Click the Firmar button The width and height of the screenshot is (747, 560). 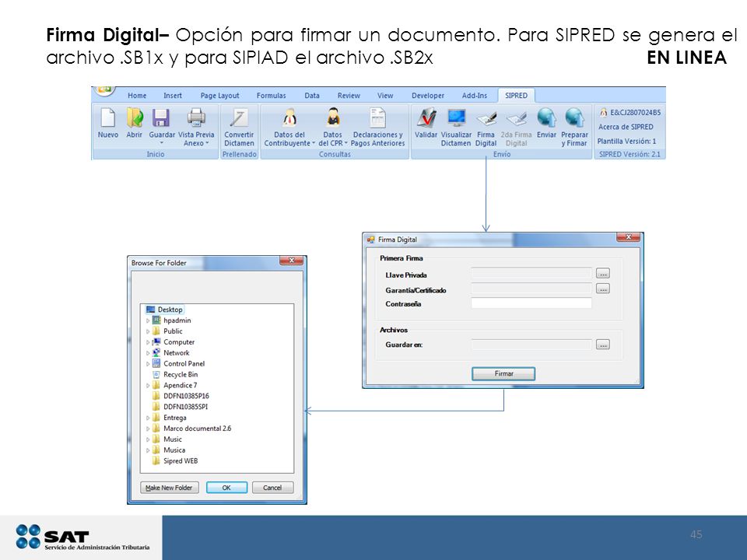pos(503,374)
